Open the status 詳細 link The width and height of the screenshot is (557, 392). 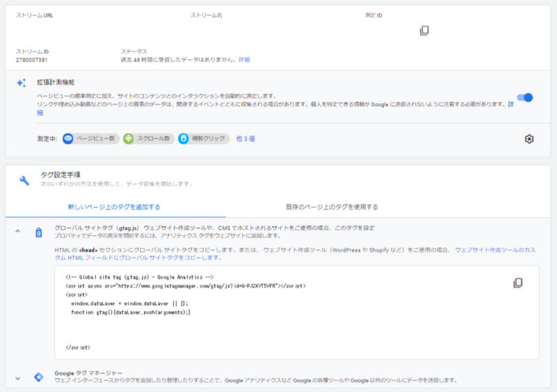(244, 60)
